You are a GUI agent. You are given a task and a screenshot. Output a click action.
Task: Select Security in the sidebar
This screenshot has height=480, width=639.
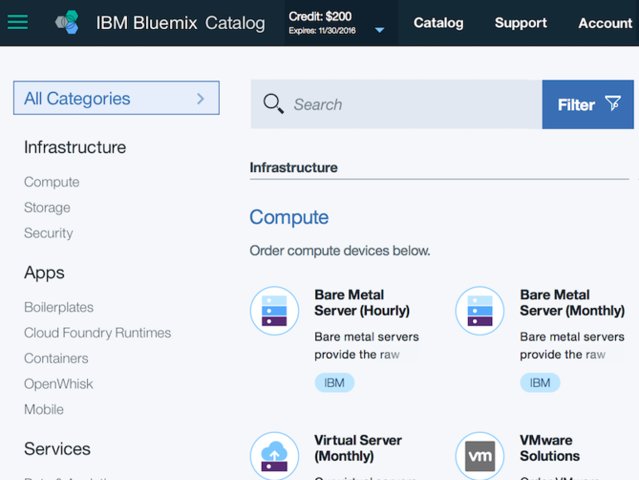pyautogui.click(x=48, y=233)
